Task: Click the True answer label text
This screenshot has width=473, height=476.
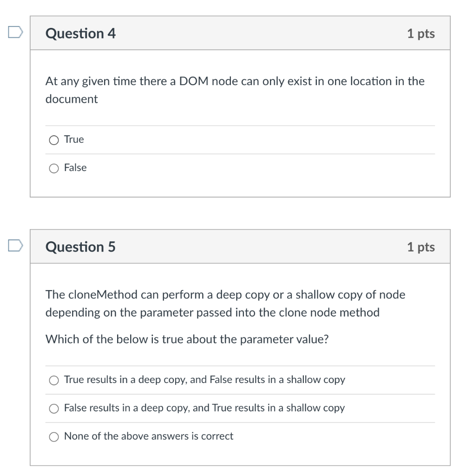Action: [73, 139]
